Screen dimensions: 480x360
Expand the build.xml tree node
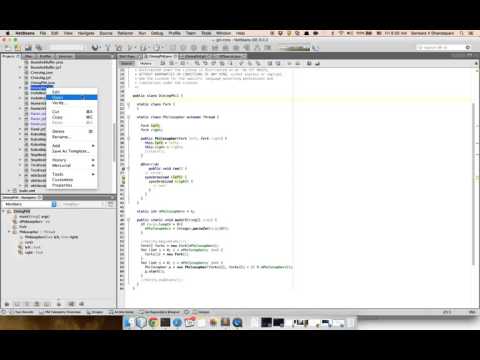[x=9, y=191]
